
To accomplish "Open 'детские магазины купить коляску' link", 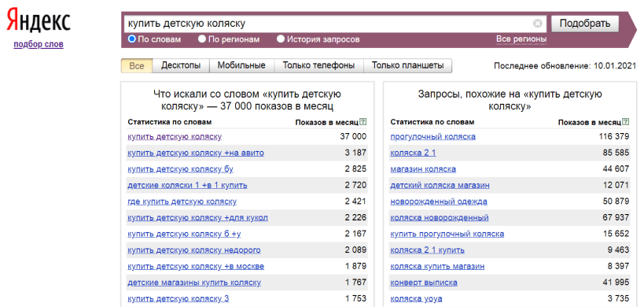I will pos(194,283).
